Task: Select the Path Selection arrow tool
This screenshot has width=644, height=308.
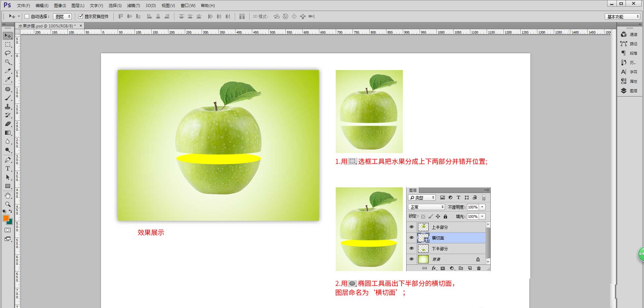Action: pyautogui.click(x=8, y=177)
